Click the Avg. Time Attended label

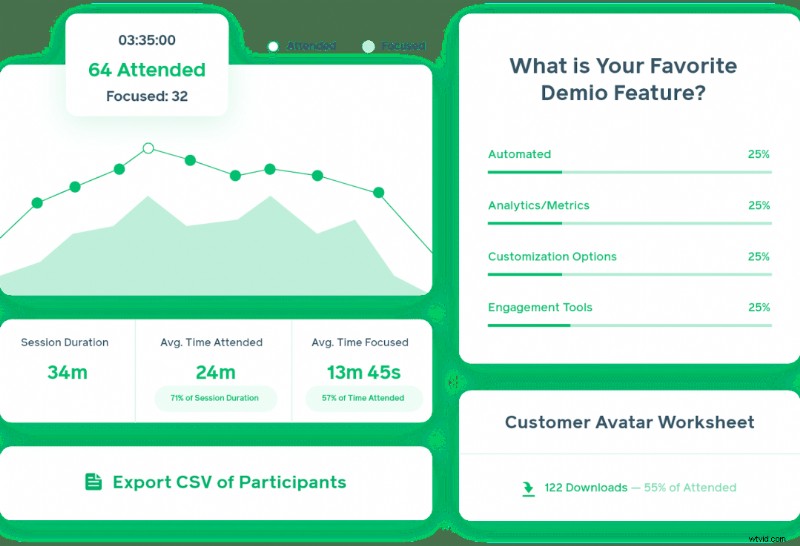(x=211, y=342)
